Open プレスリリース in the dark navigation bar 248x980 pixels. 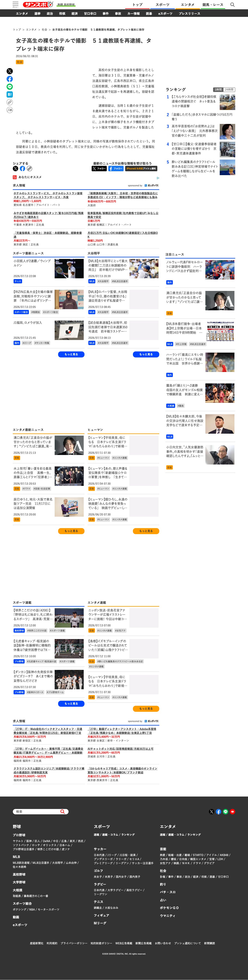189,14
